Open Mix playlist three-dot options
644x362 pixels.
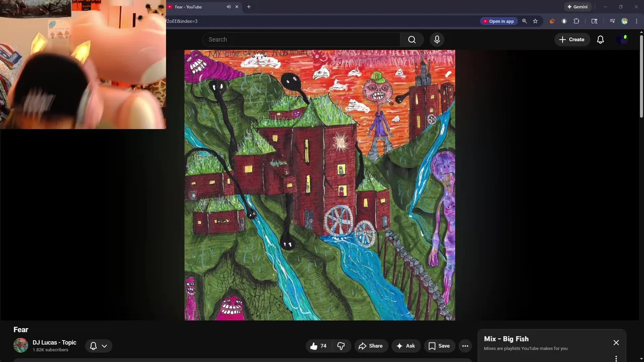tap(616, 358)
